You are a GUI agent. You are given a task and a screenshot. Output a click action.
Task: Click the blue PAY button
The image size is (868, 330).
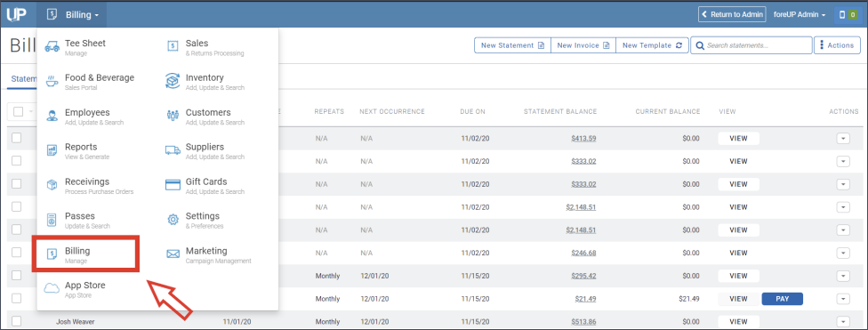point(783,299)
